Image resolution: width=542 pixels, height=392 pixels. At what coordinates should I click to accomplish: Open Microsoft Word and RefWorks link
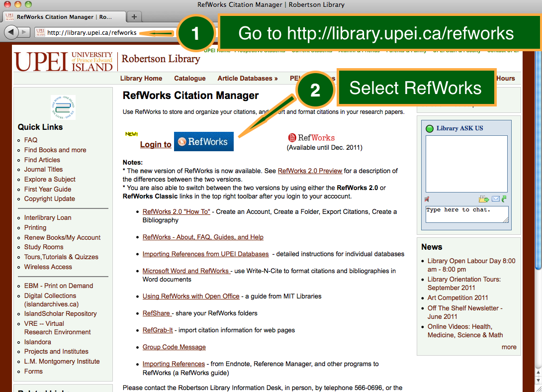point(186,271)
